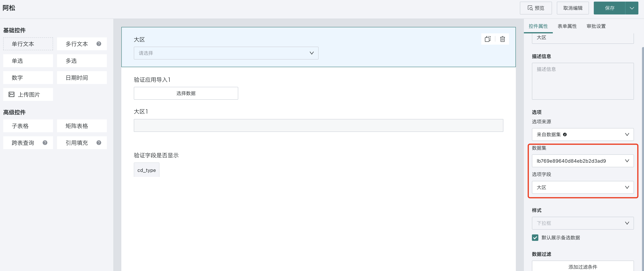644x271 pixels.
Task: Click the 取消编辑 button
Action: pyautogui.click(x=573, y=8)
